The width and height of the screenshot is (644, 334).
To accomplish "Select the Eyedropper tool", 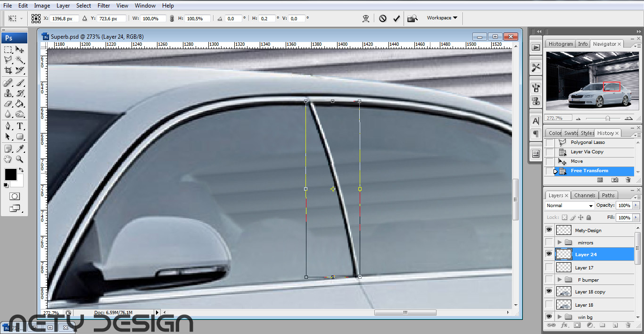I will (20, 149).
